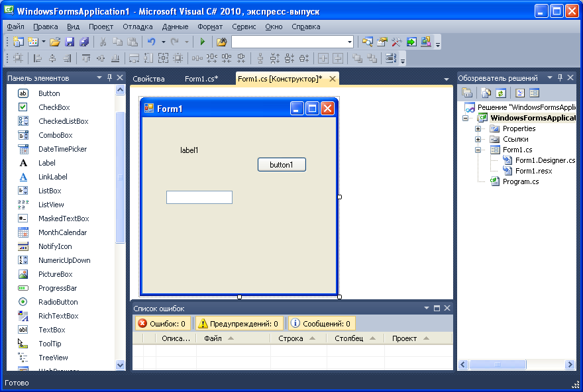Image resolution: width=583 pixels, height=392 pixels.
Task: Open the active files list dropdown arrow
Action: click(x=446, y=79)
